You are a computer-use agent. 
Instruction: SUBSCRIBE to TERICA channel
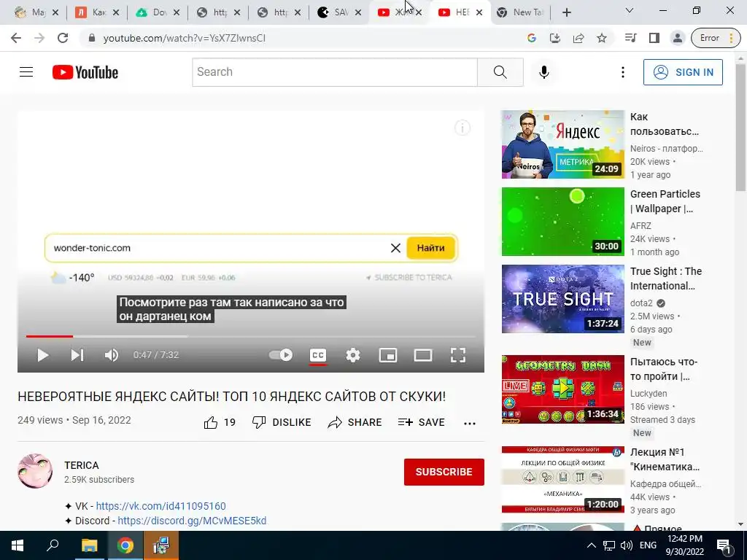pyautogui.click(x=444, y=472)
